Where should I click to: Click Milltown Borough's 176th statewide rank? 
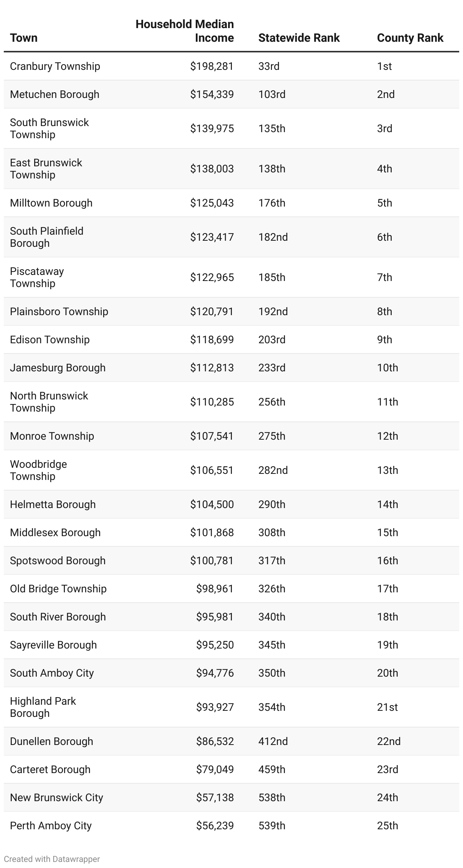pyautogui.click(x=272, y=203)
